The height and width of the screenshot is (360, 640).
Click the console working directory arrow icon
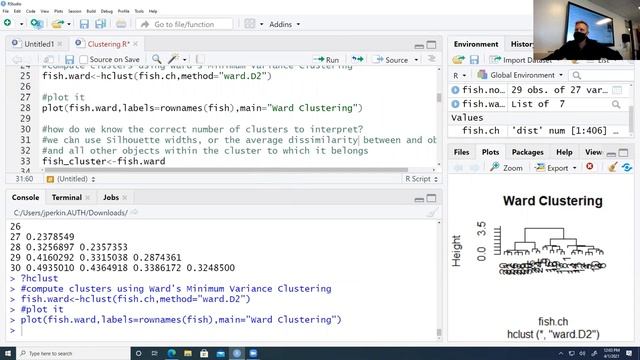click(x=134, y=212)
